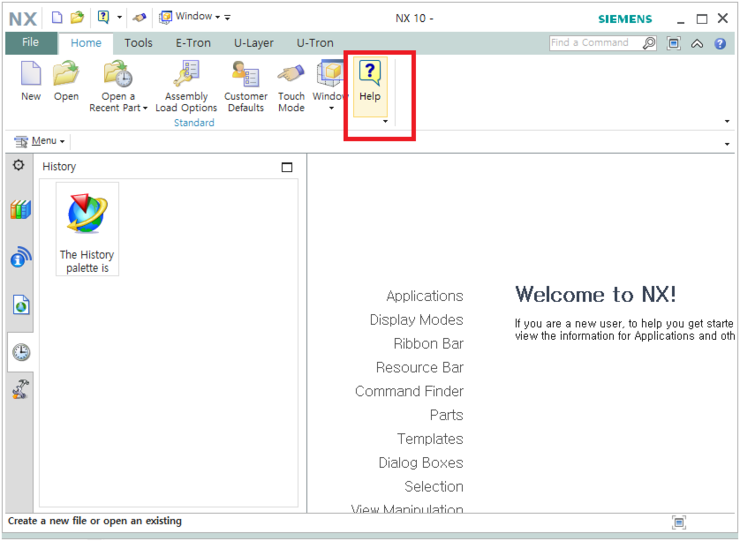Viewport: 740px width, 541px height.
Task: Click the New file ribbon button
Action: pyautogui.click(x=31, y=81)
